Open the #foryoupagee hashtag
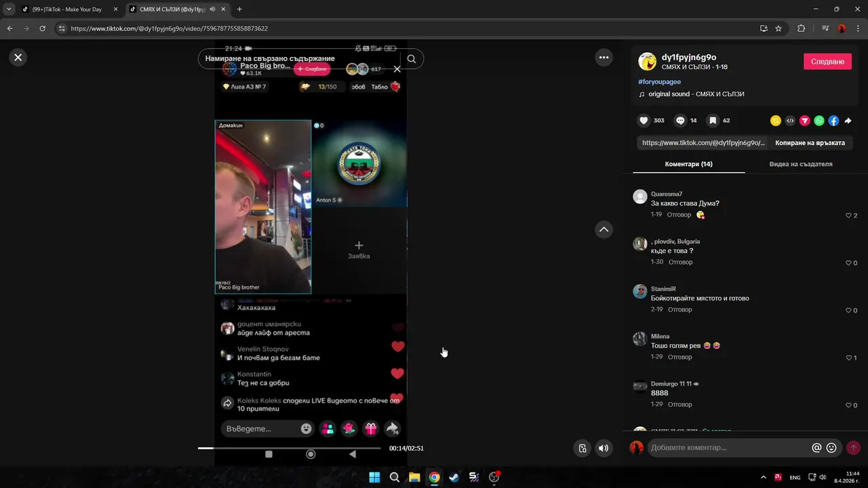This screenshot has width=868, height=488. click(x=660, y=81)
